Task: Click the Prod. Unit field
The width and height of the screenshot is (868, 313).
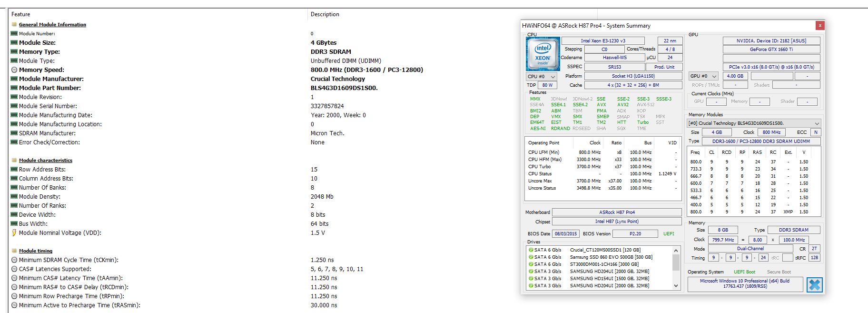Action: 664,67
